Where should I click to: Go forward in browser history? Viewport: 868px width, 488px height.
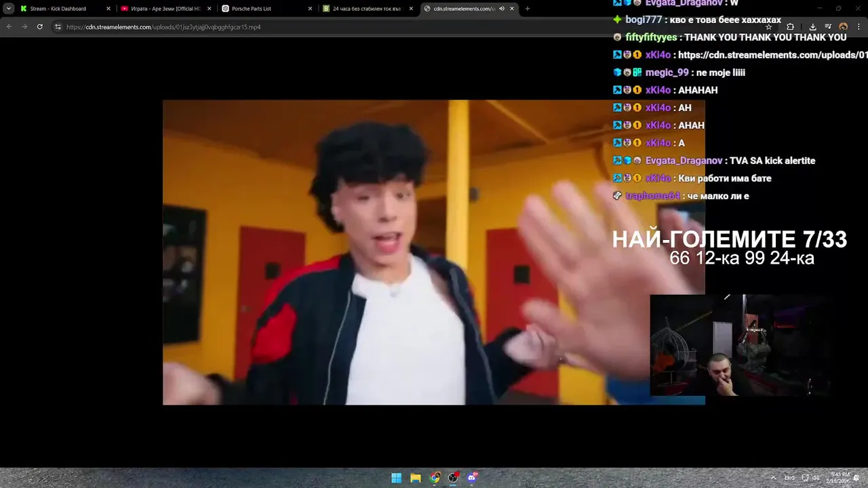point(24,27)
